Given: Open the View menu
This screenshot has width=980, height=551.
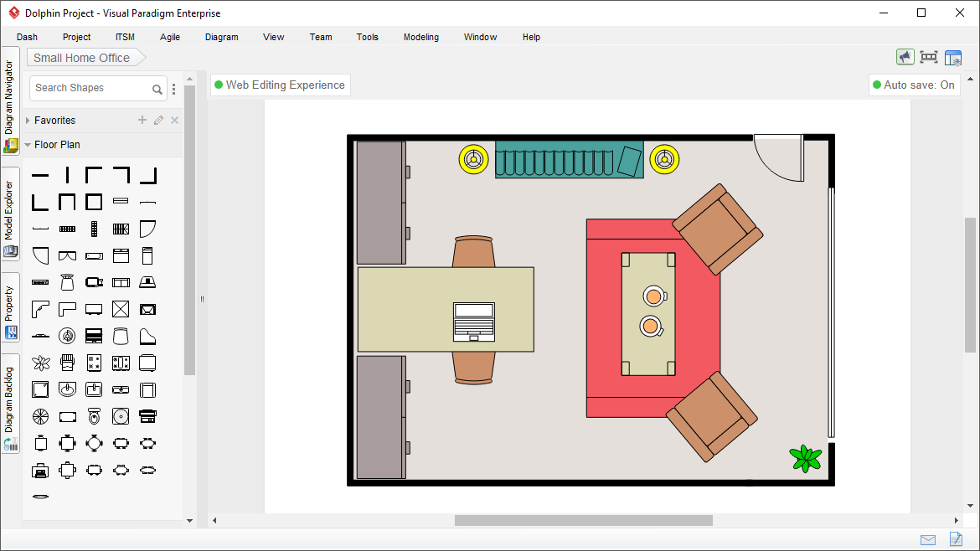Looking at the screenshot, I should pyautogui.click(x=273, y=37).
